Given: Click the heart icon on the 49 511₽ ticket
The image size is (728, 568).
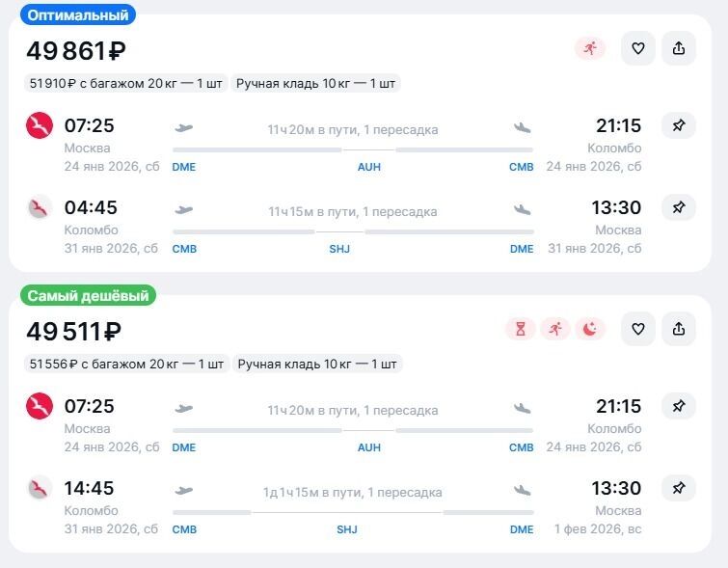Looking at the screenshot, I should pos(637,329).
